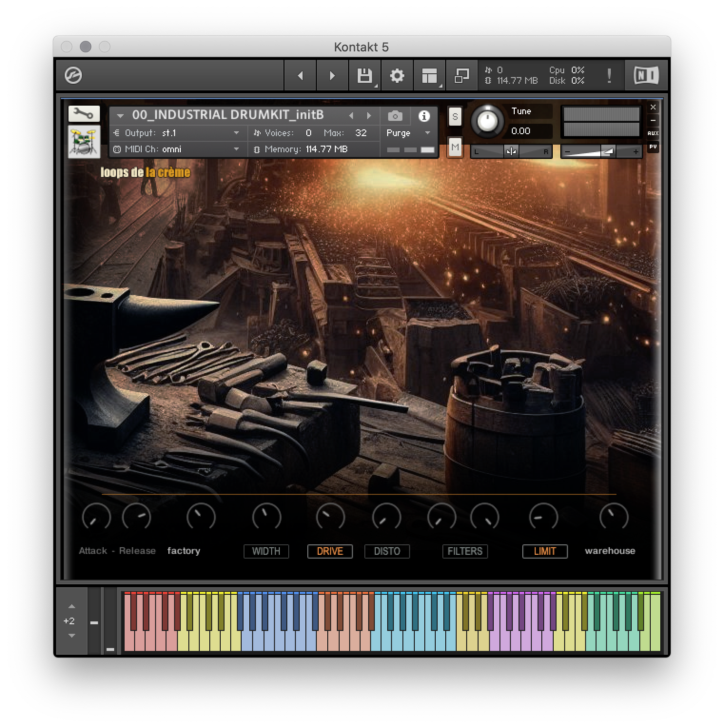Switch to next instrument with right arrow
The height and width of the screenshot is (728, 724).
click(x=369, y=115)
